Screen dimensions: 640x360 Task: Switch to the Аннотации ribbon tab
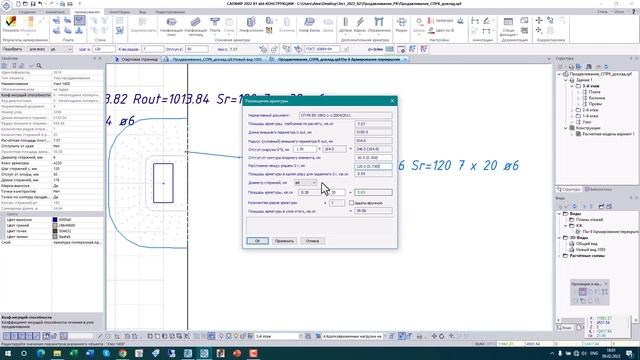coord(120,12)
